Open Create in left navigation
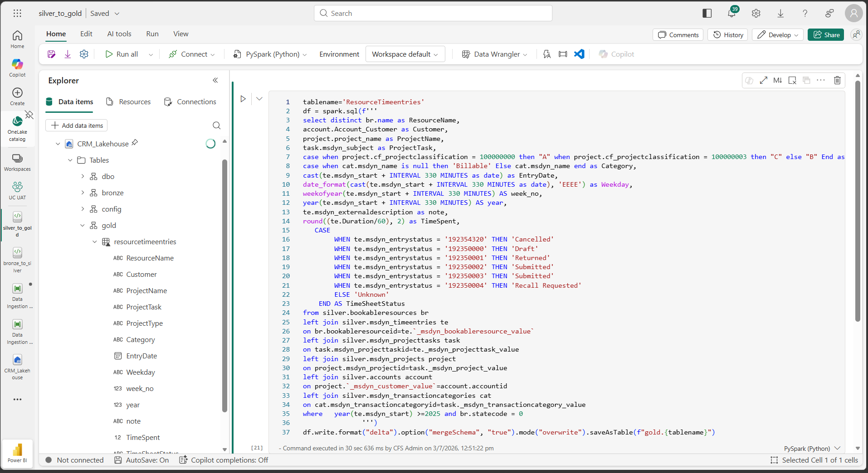 (17, 97)
